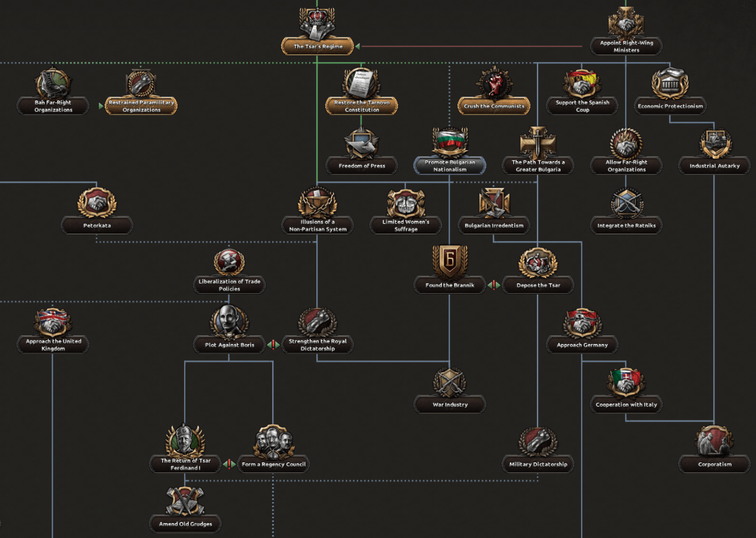Choose Depose the Tsar crown icon

click(538, 263)
